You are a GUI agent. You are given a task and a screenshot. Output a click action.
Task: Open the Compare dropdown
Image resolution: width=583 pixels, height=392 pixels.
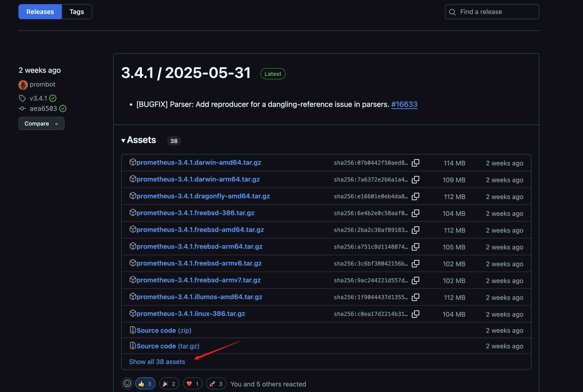tap(41, 123)
